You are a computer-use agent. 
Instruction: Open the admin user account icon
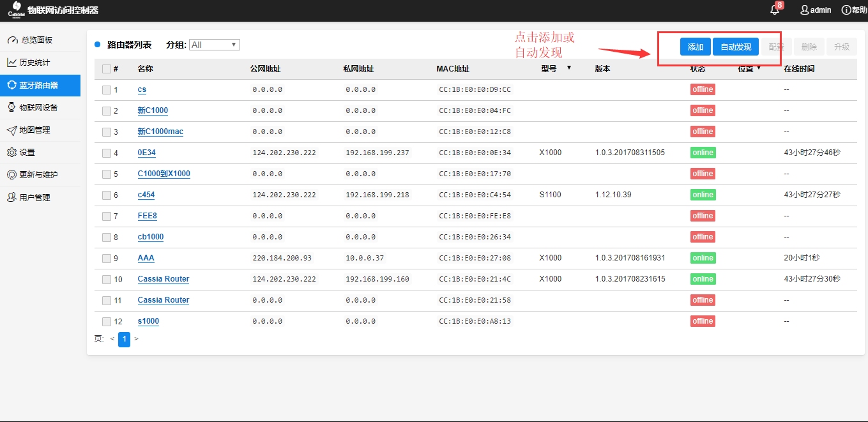[x=805, y=10]
